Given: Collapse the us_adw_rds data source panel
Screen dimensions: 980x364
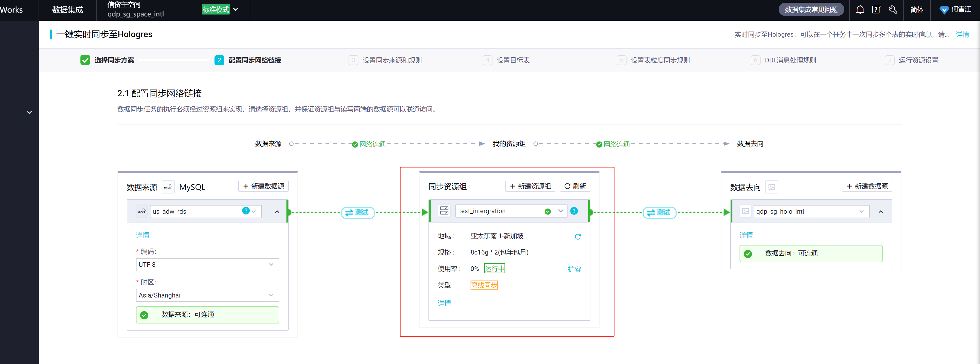Looking at the screenshot, I should coord(277,211).
